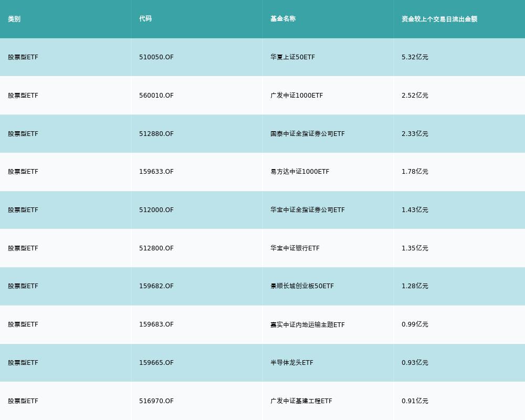Select fund name 嘉实中证内地运输主题ETF
The image size is (525, 420).
(x=307, y=324)
